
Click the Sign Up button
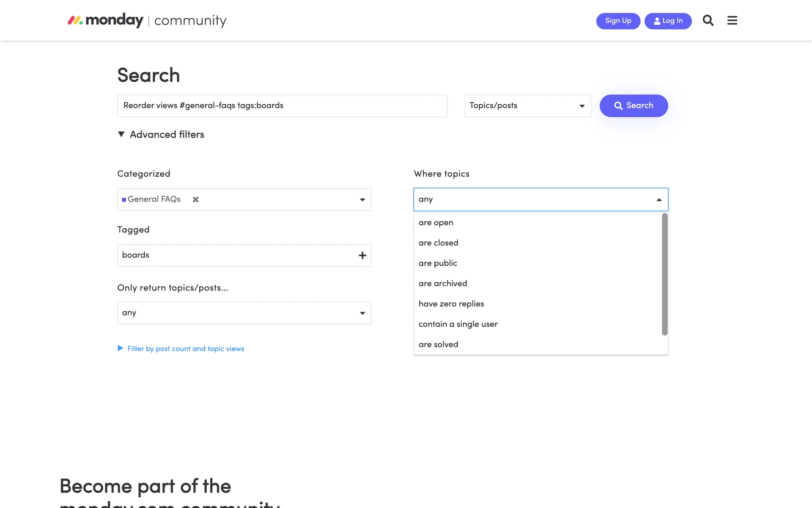(618, 21)
